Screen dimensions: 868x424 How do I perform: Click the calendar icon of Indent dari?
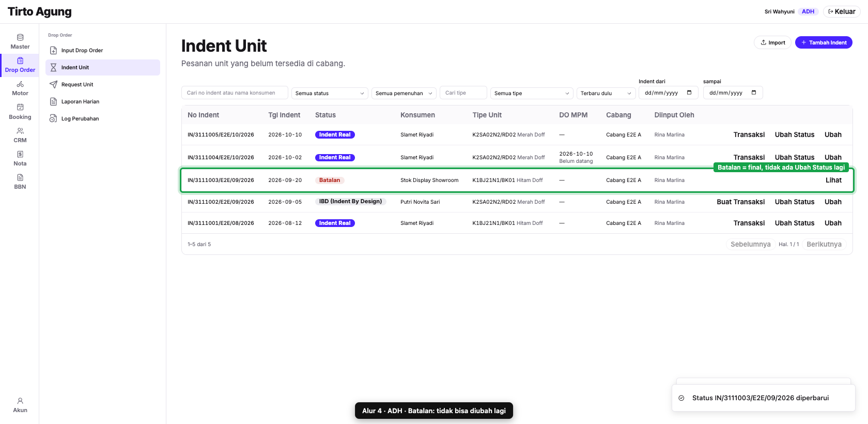689,93
